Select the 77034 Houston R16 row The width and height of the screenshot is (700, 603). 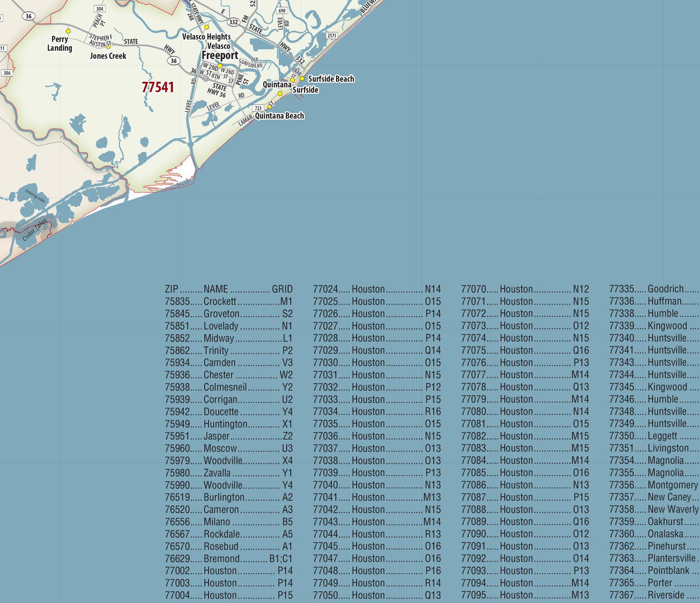(x=377, y=412)
